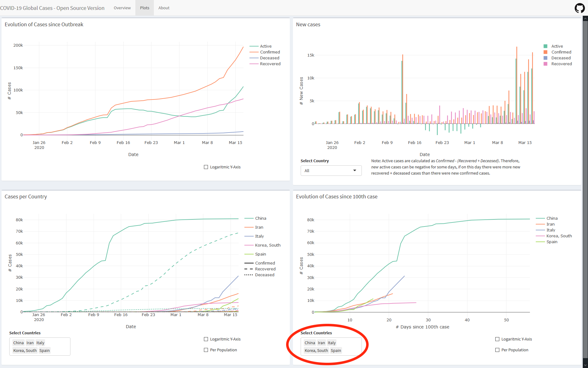Toggle China in Cases per Country legend
Image resolution: width=588 pixels, height=368 pixels.
tap(255, 218)
